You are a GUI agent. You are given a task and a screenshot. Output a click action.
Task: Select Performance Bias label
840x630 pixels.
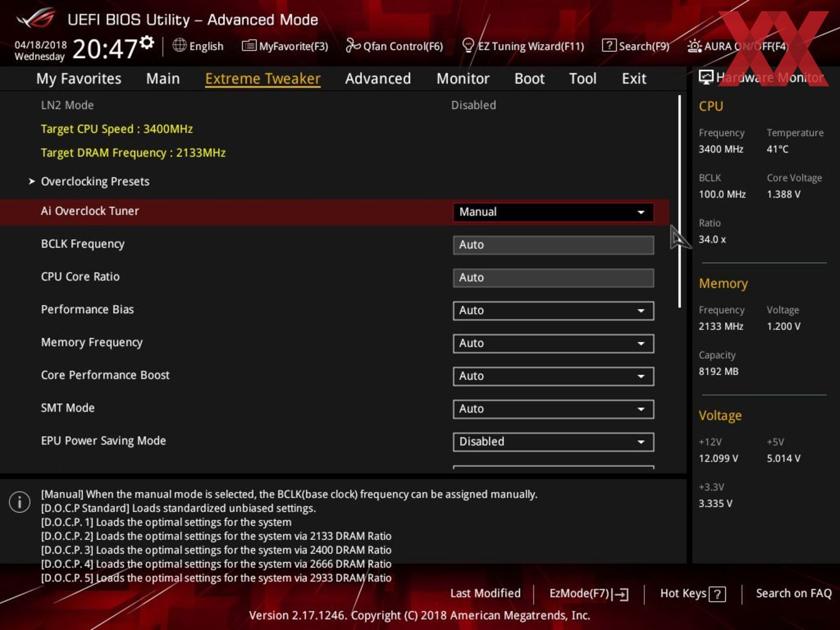tap(87, 309)
